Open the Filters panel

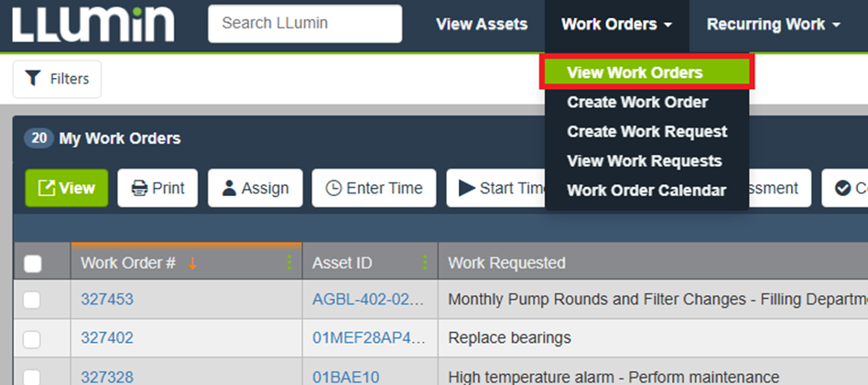57,79
